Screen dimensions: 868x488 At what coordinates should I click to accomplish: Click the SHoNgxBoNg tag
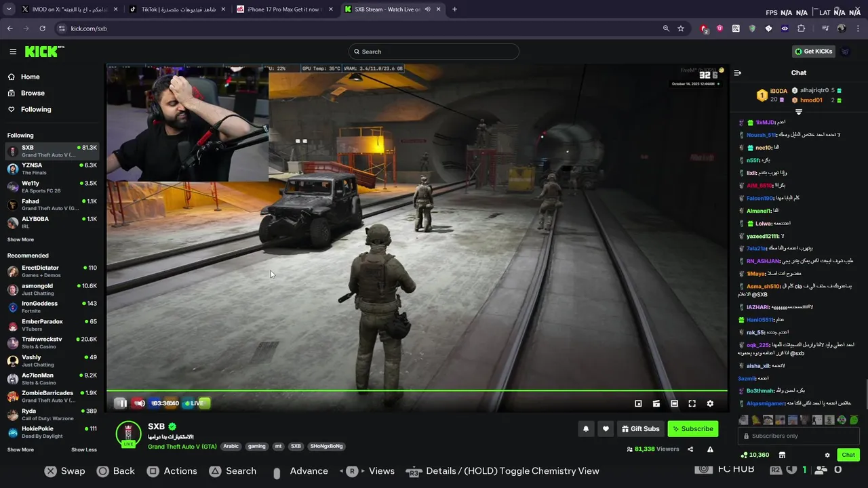click(x=327, y=446)
